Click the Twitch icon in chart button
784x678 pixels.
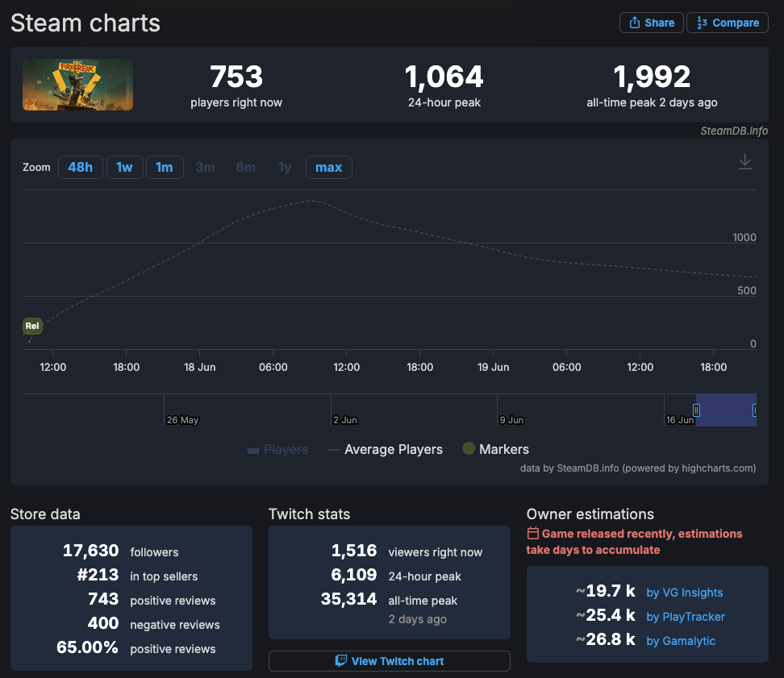click(x=341, y=661)
